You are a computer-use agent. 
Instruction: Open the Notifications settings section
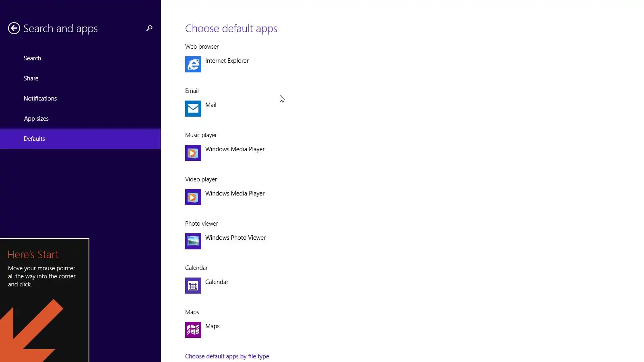point(80,99)
